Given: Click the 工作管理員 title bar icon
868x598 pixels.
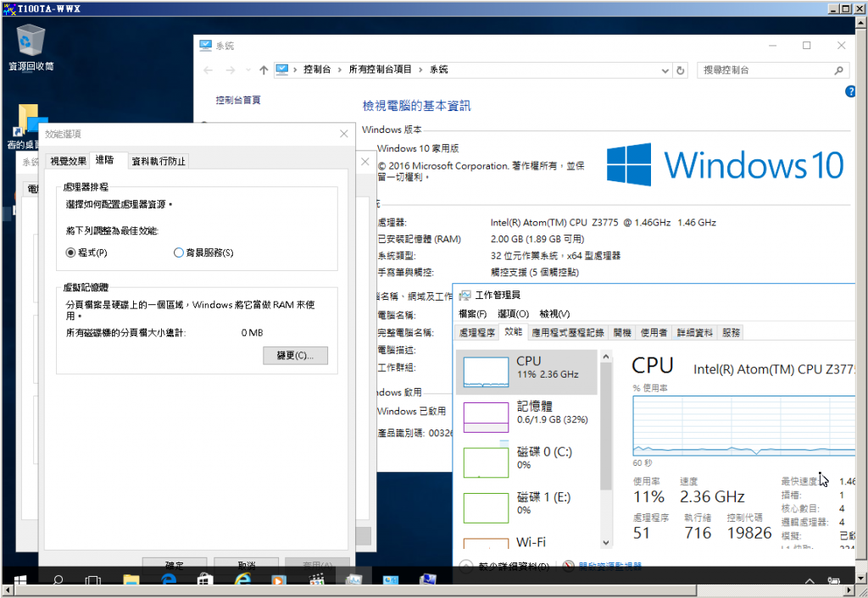Looking at the screenshot, I should coord(465,296).
